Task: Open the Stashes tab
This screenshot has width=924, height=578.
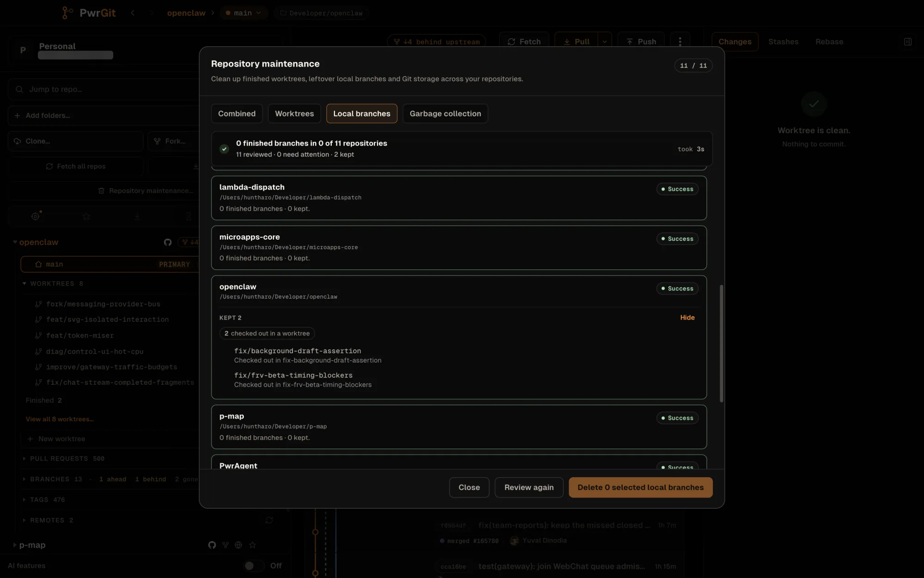Action: 783,42
